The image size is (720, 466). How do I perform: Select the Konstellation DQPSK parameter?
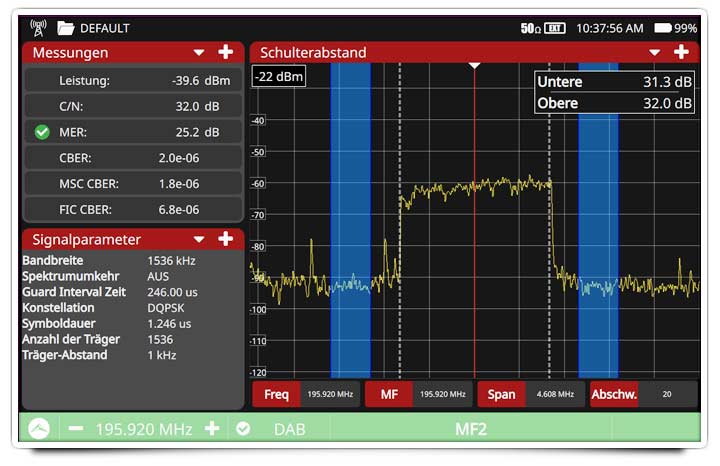(x=103, y=308)
